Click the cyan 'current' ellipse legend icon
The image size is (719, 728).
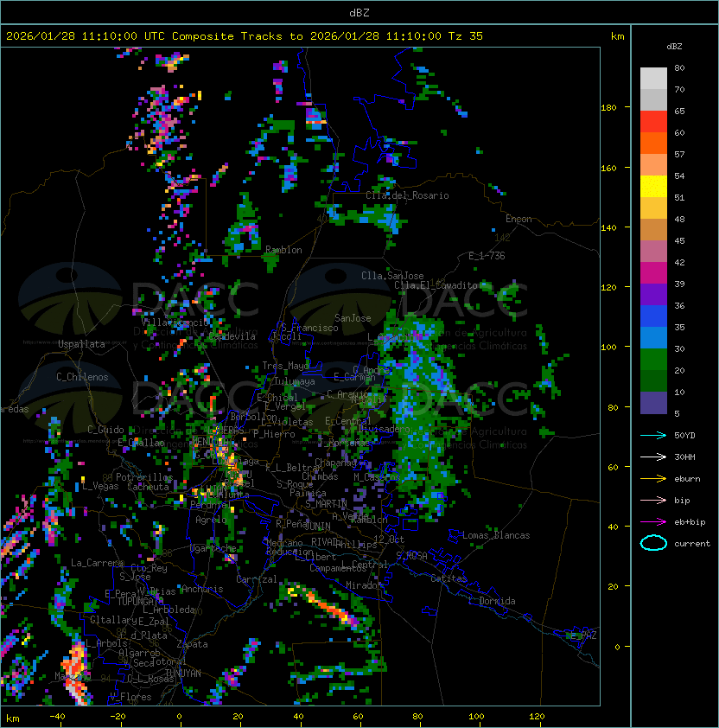click(x=653, y=543)
